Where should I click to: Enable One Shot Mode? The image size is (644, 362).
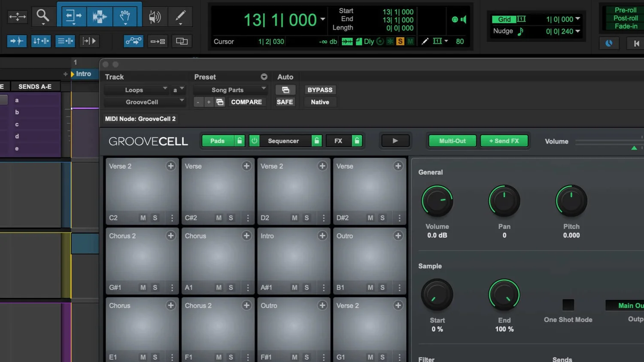click(x=568, y=305)
